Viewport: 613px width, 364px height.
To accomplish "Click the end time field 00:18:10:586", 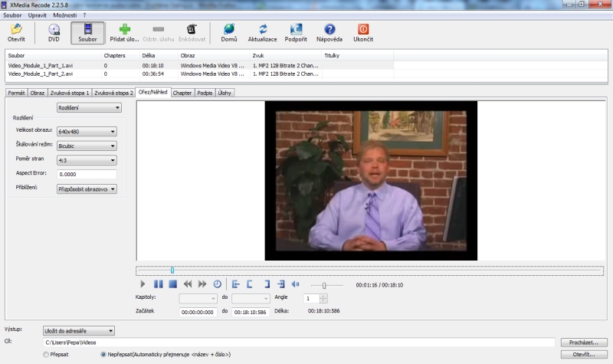I will pos(251,312).
